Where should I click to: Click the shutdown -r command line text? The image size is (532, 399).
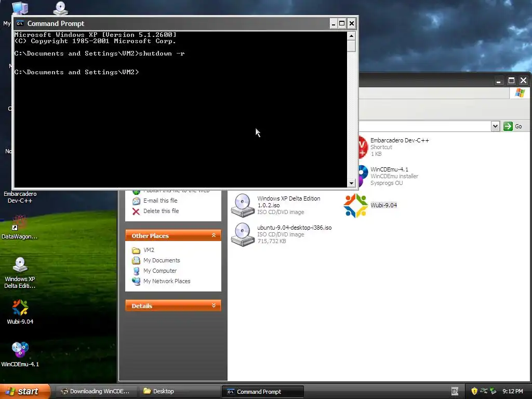(162, 54)
